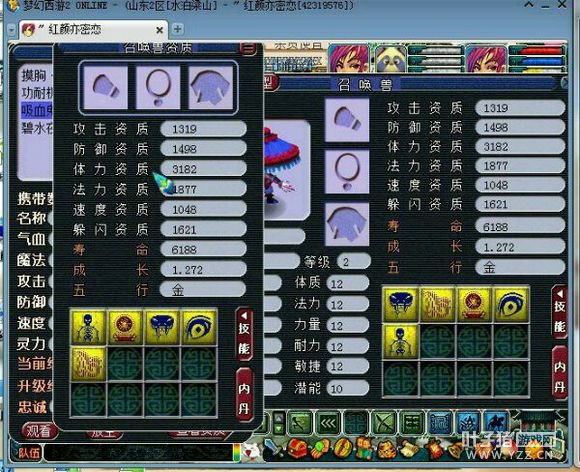
Task: Click the shortcut bar page down arrow
Action: [279, 429]
